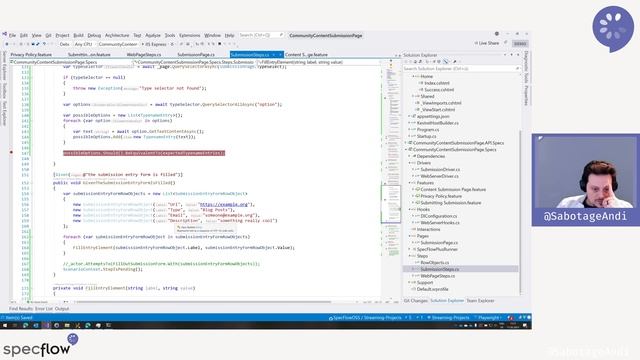
Task: Select WebServerDriver.cs file
Action: click(x=440, y=176)
